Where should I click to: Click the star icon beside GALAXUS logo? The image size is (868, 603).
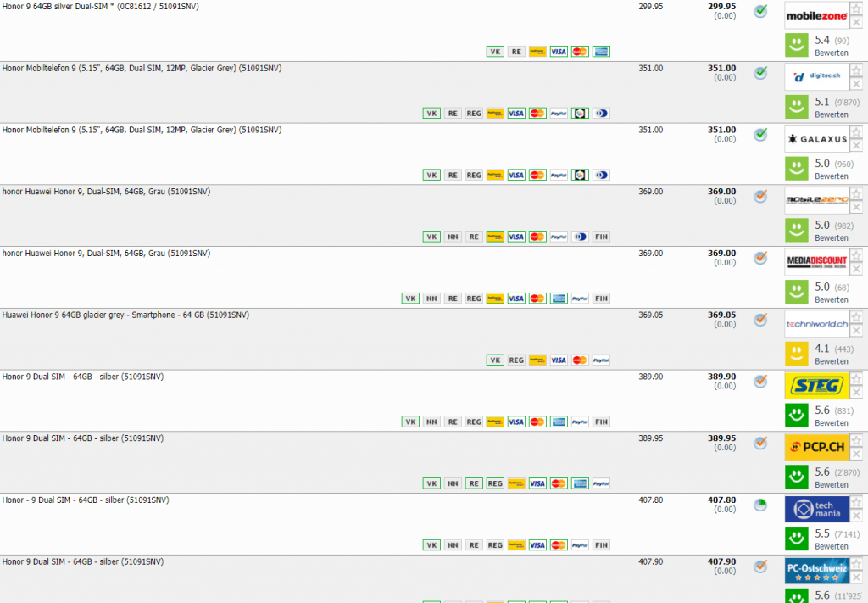[856, 131]
